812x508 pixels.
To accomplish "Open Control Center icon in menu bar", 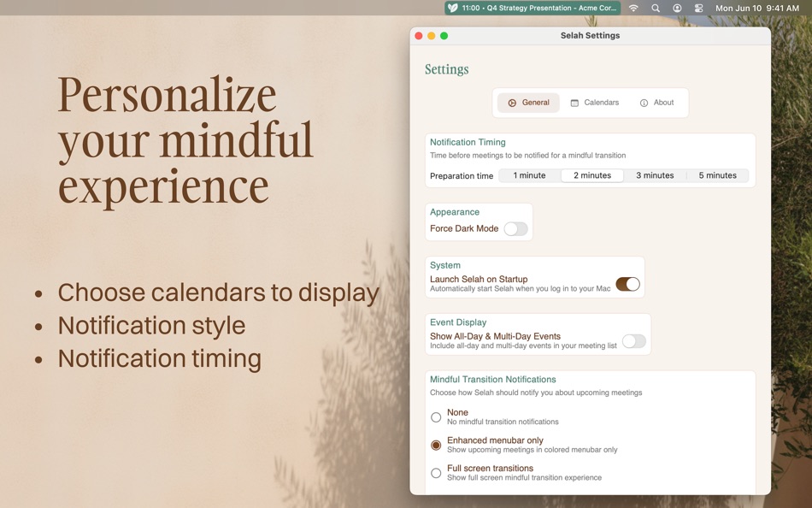I will coord(698,9).
